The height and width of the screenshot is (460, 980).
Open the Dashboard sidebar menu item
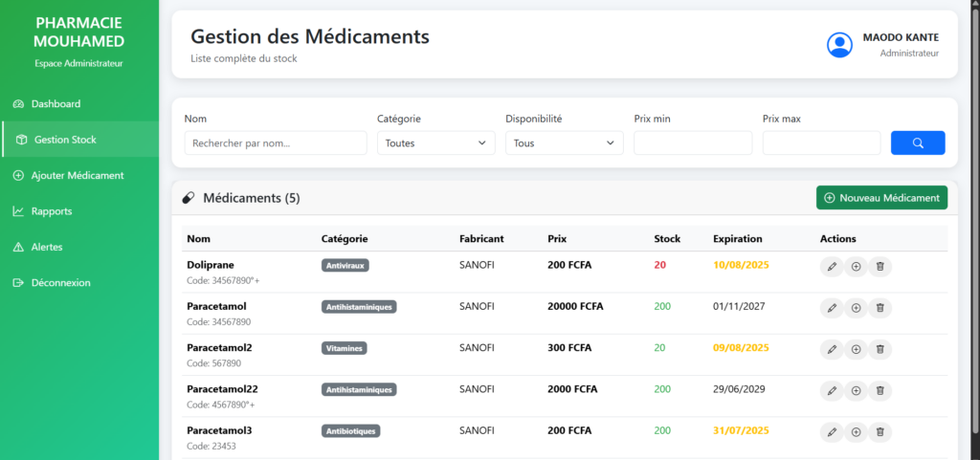point(56,103)
